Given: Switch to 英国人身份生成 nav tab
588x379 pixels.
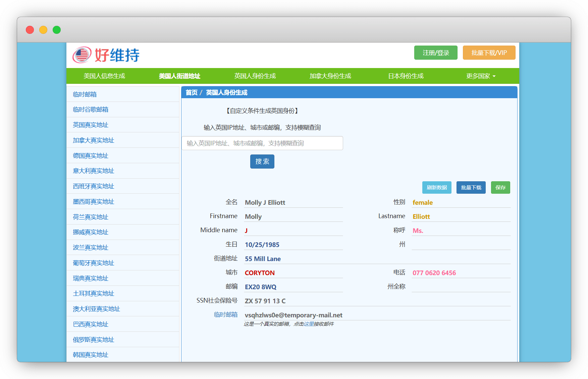Looking at the screenshot, I should pyautogui.click(x=255, y=76).
